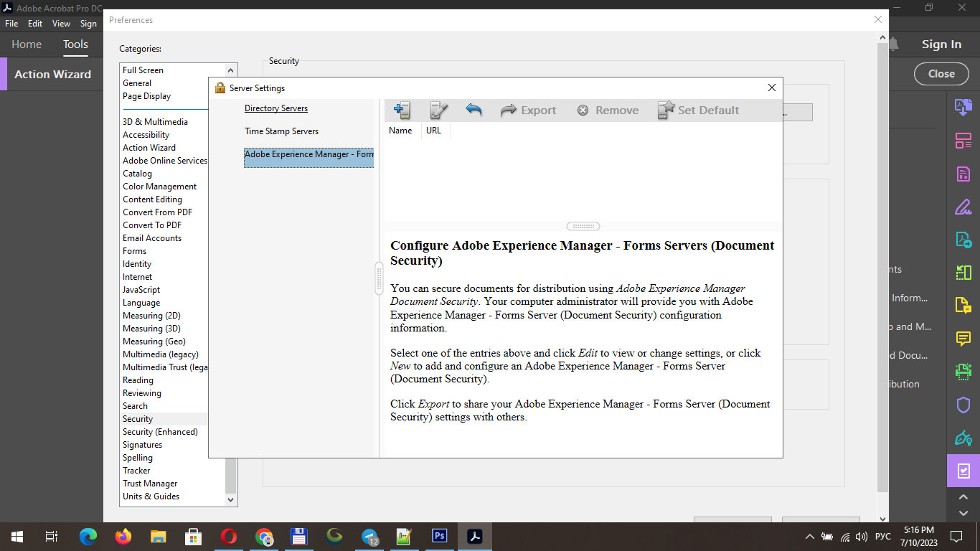Image resolution: width=980 pixels, height=551 pixels.
Task: Close the Server Settings dialog
Action: point(772,88)
